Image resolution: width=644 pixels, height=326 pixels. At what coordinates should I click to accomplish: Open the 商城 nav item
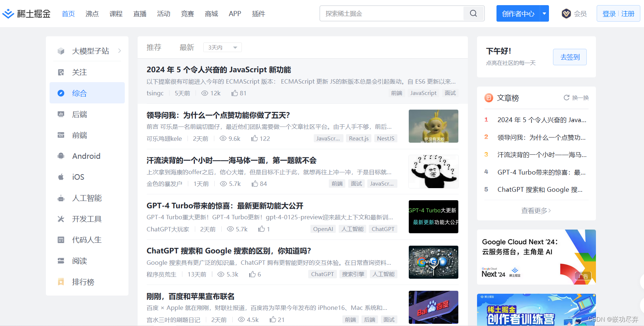click(211, 14)
